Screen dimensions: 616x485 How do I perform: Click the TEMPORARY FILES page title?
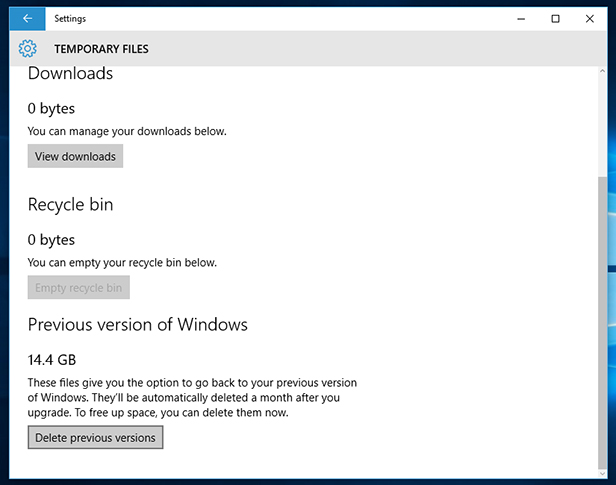coord(101,49)
